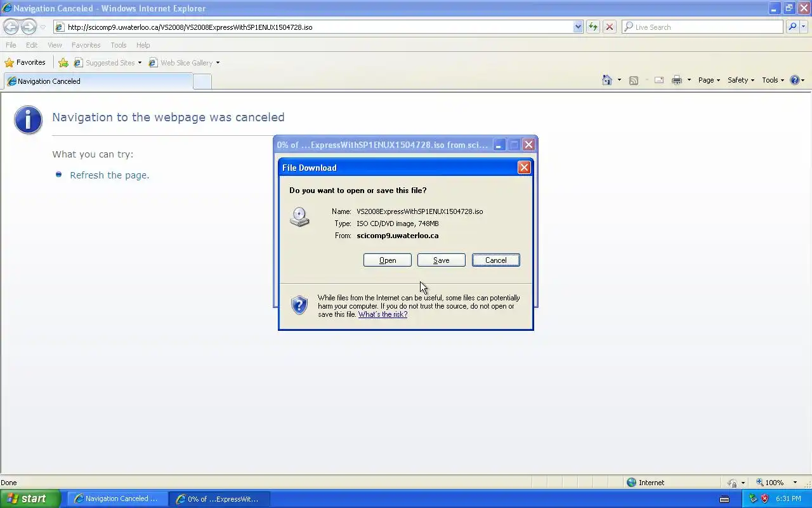Click the on-screen keyboard tray icon
Viewport: 812px width, 508px height.
click(x=724, y=499)
